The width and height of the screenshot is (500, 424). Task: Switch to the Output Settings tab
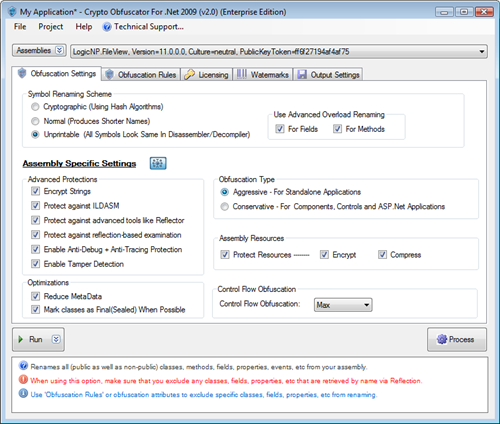click(328, 75)
